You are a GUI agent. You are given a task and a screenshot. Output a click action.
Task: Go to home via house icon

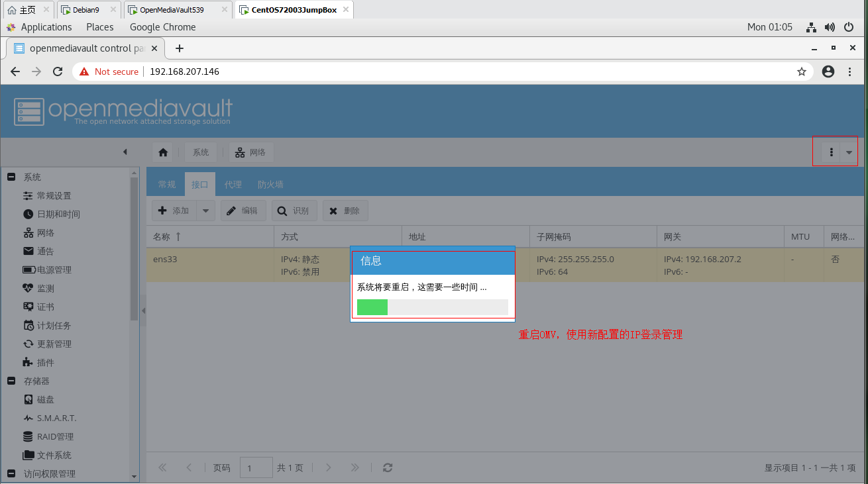pyautogui.click(x=163, y=152)
